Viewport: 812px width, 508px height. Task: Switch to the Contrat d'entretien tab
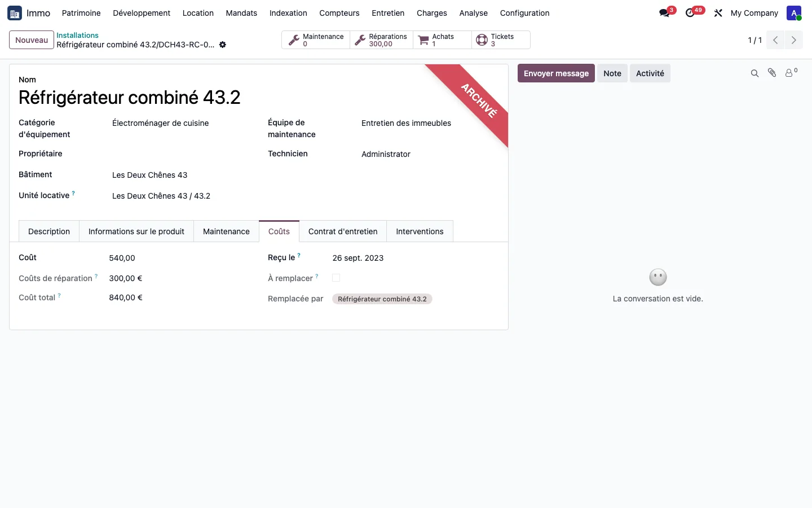point(343,231)
